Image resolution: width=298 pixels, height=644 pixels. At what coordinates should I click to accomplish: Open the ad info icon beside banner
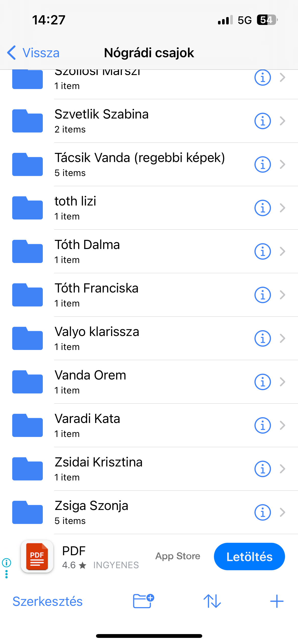coord(6,562)
